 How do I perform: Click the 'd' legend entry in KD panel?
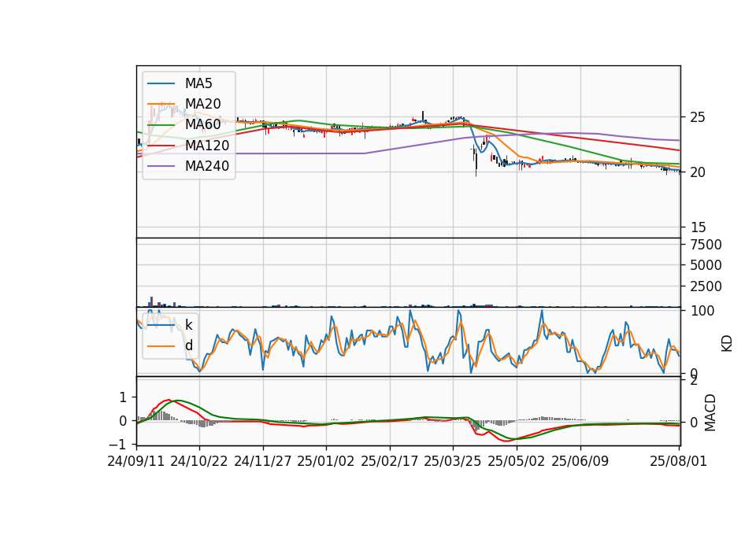[189, 345]
